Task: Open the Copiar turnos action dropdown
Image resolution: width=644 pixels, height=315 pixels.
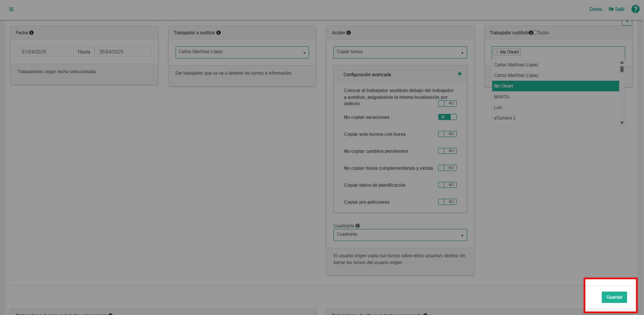Action: click(x=400, y=52)
